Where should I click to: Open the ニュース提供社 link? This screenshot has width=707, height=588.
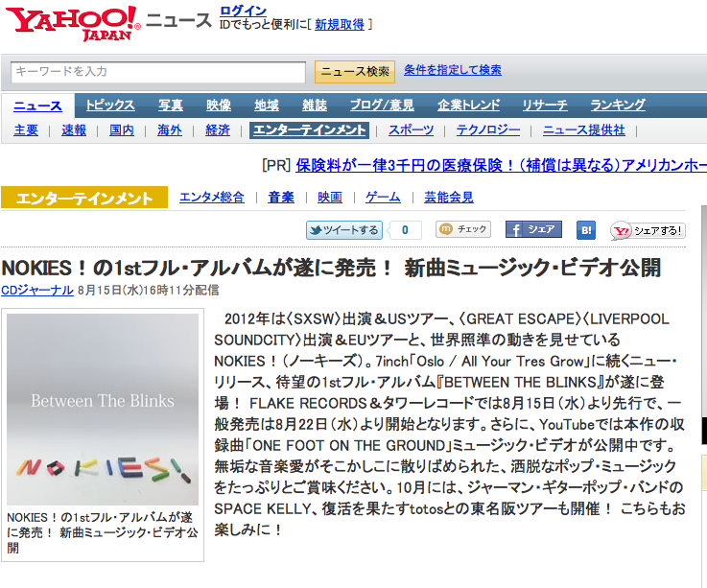(584, 130)
